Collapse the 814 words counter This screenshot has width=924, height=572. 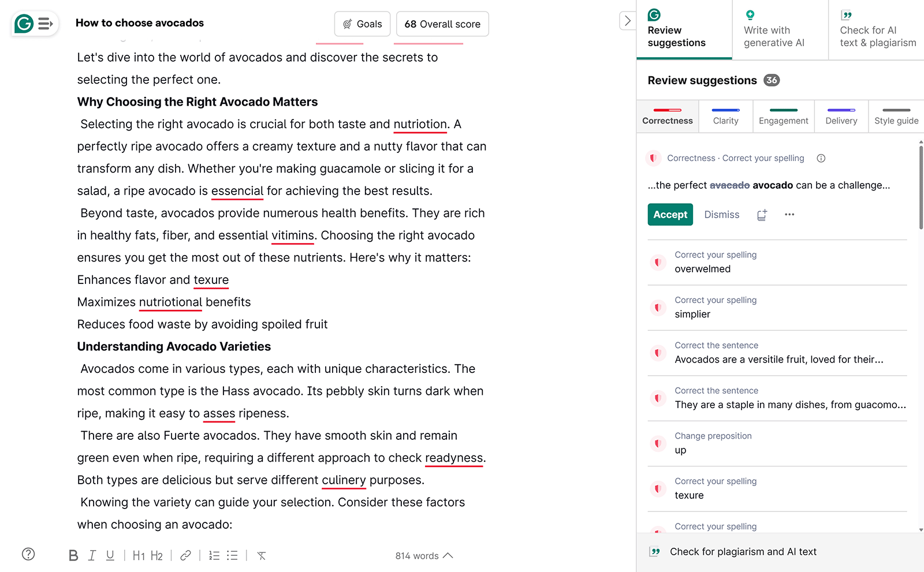448,555
